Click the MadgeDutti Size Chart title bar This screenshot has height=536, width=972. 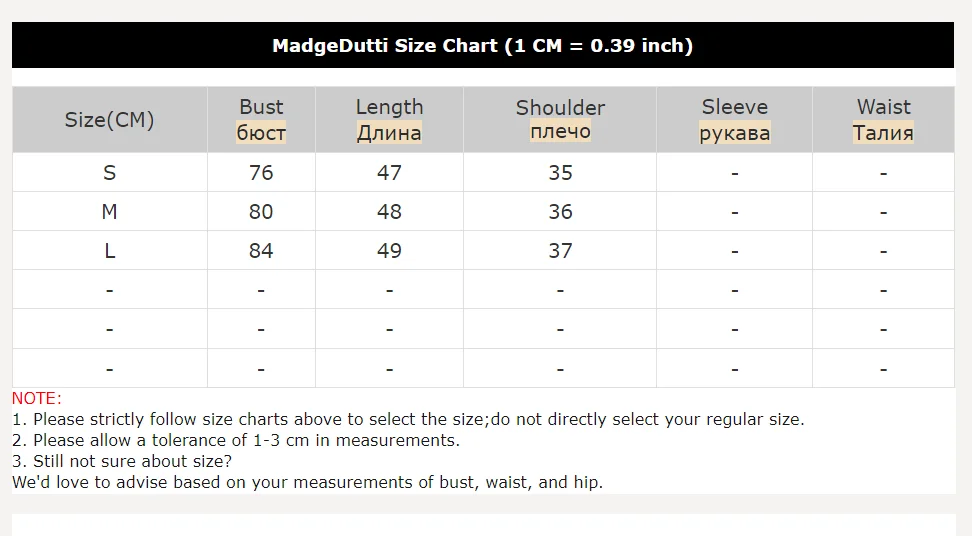[x=483, y=46]
